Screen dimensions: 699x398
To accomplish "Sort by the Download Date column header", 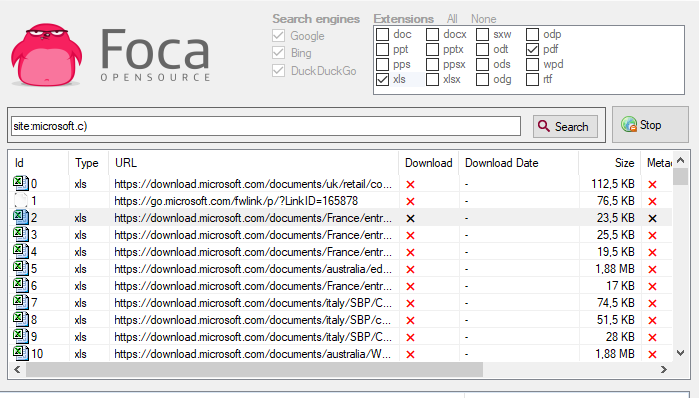I will click(519, 163).
